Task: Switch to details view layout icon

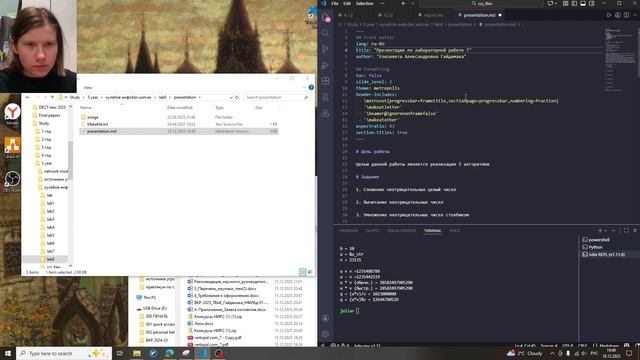Action: pyautogui.click(x=302, y=272)
